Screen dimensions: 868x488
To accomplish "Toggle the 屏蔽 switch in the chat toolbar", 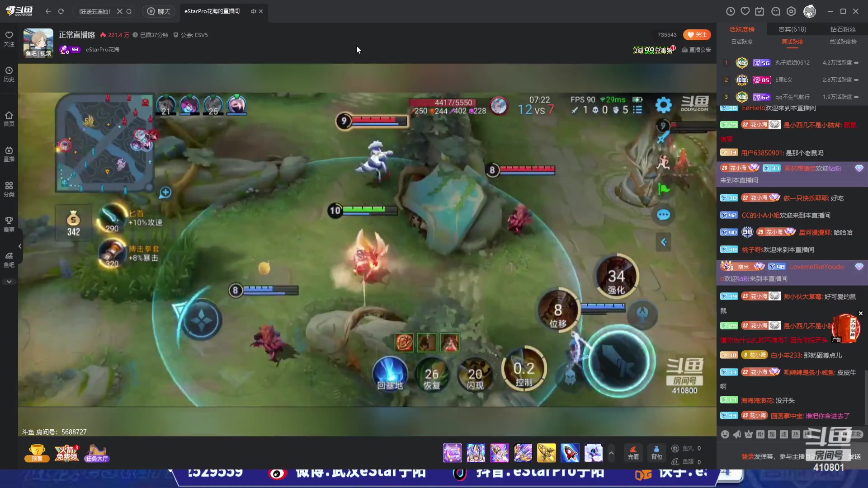I will 852,434.
